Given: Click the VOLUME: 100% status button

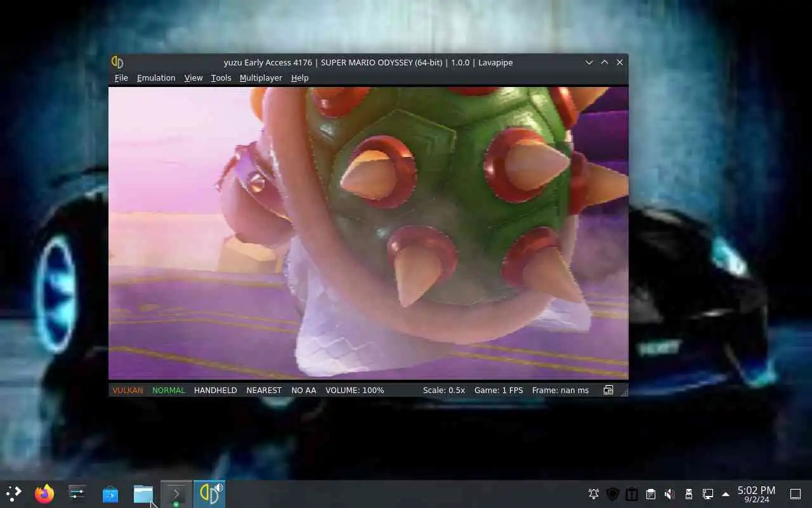Looking at the screenshot, I should point(355,391).
